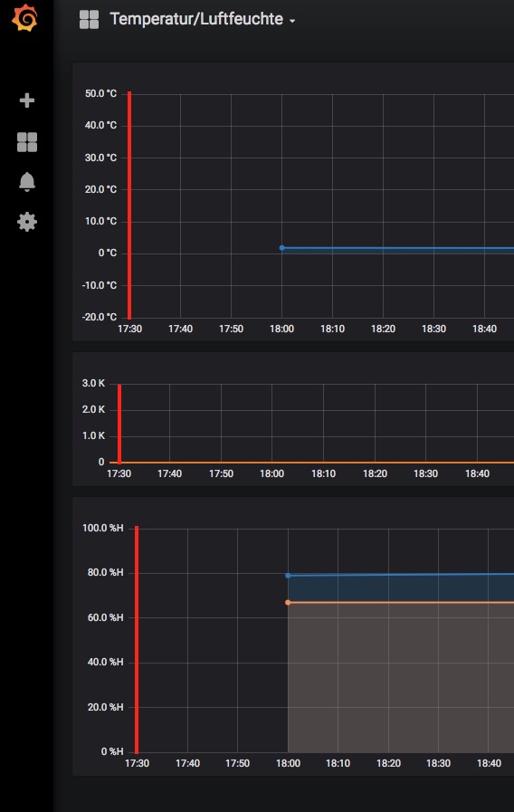Click the 18:00 label on temperature axis
The image size is (514, 812).
[281, 329]
